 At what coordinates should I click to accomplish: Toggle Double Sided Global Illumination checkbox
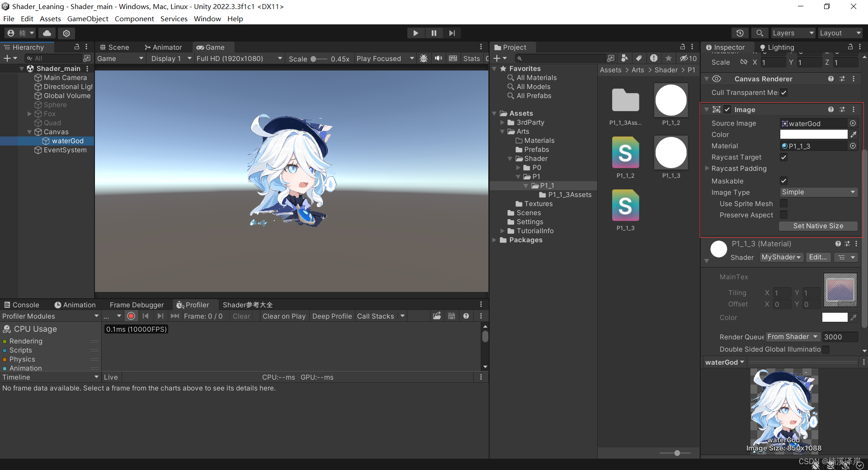point(826,349)
